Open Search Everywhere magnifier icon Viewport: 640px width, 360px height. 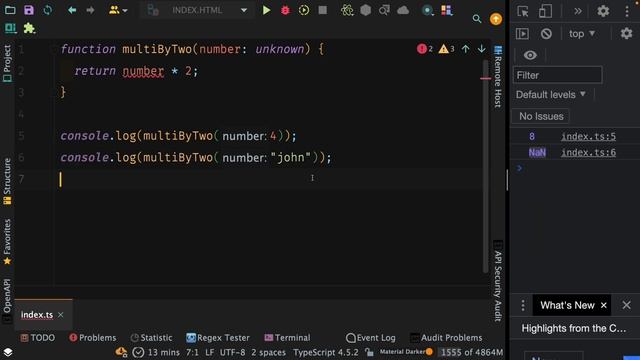coord(477,19)
